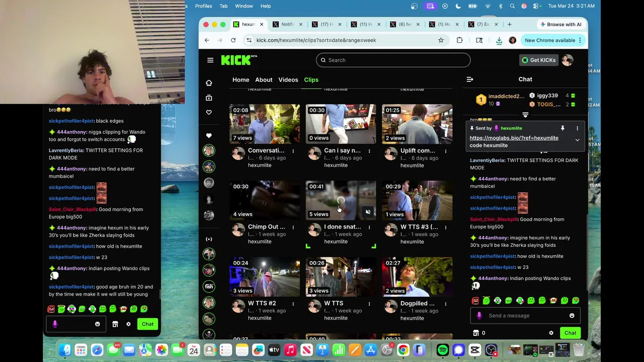Open a new browser tab with plus button
The width and height of the screenshot is (644, 362).
tap(509, 24)
